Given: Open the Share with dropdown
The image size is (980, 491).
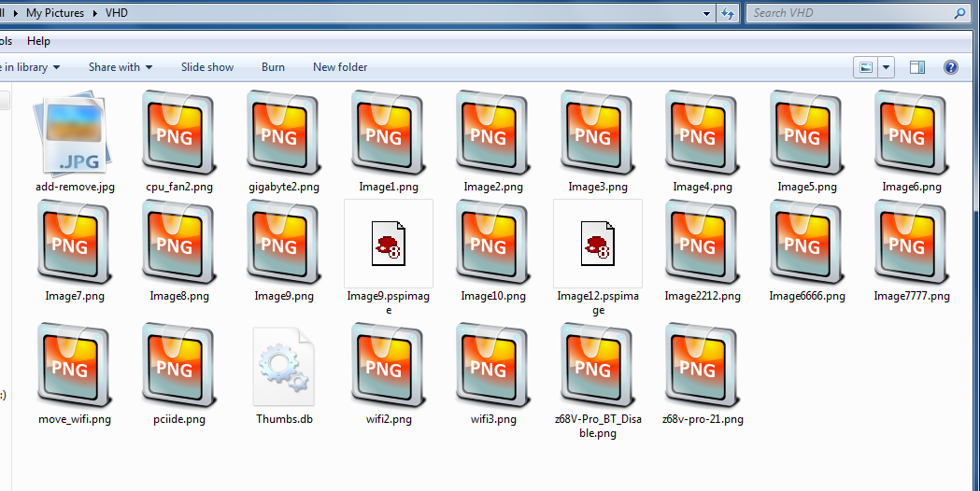Looking at the screenshot, I should (121, 67).
